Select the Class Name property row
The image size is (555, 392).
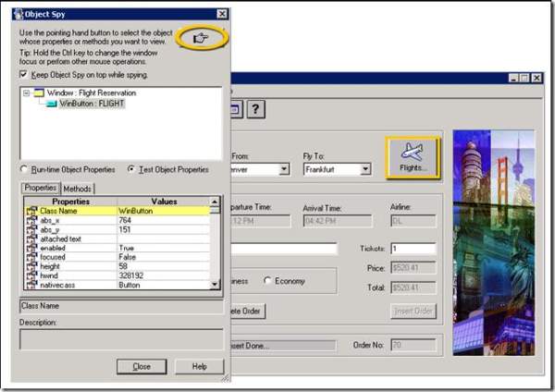(x=117, y=211)
